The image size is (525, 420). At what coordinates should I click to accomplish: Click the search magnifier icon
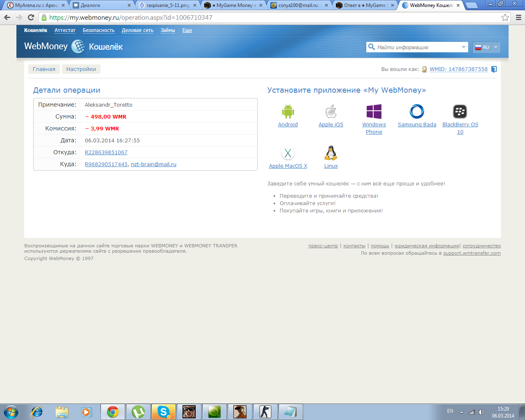coord(372,47)
